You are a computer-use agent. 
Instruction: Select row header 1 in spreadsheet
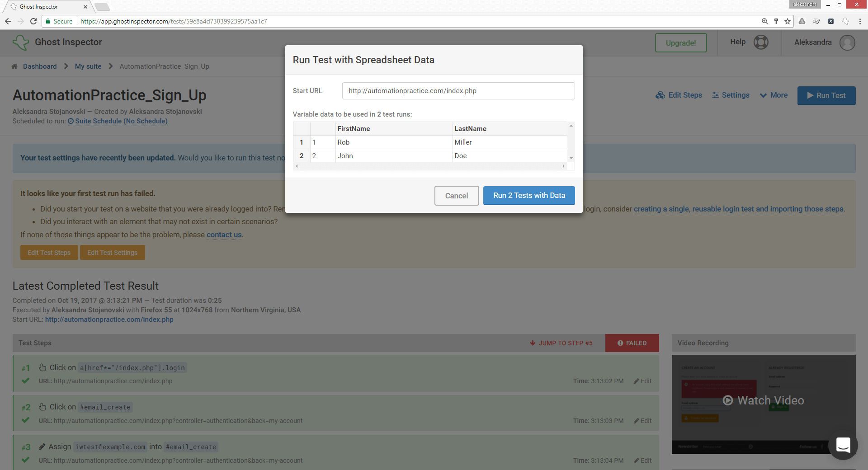tap(302, 142)
